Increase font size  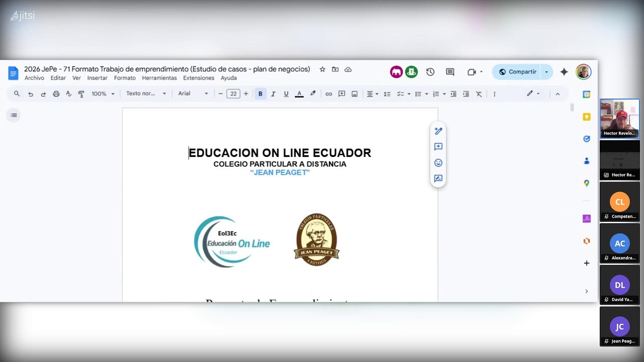[246, 94]
